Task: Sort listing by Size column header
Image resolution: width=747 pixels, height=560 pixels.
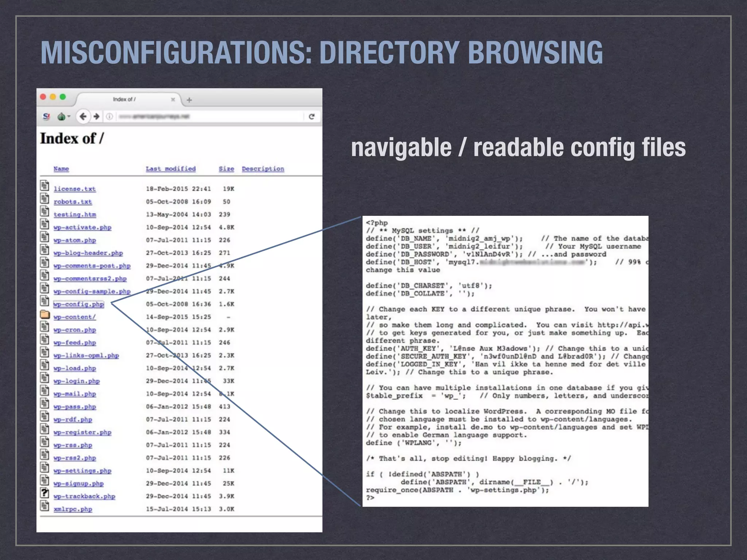Action: (226, 169)
